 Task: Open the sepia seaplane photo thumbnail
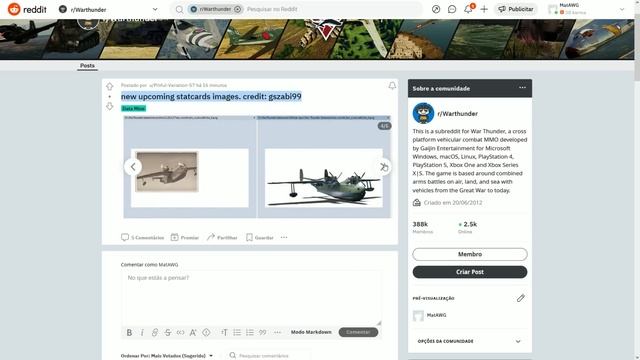(x=167, y=171)
